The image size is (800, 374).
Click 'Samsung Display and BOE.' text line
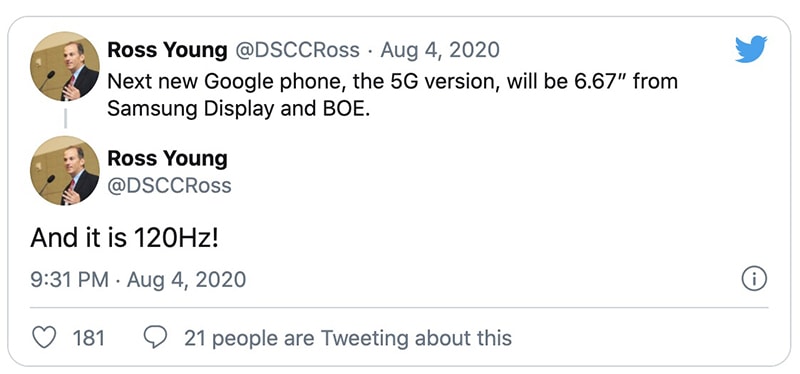[x=238, y=109]
